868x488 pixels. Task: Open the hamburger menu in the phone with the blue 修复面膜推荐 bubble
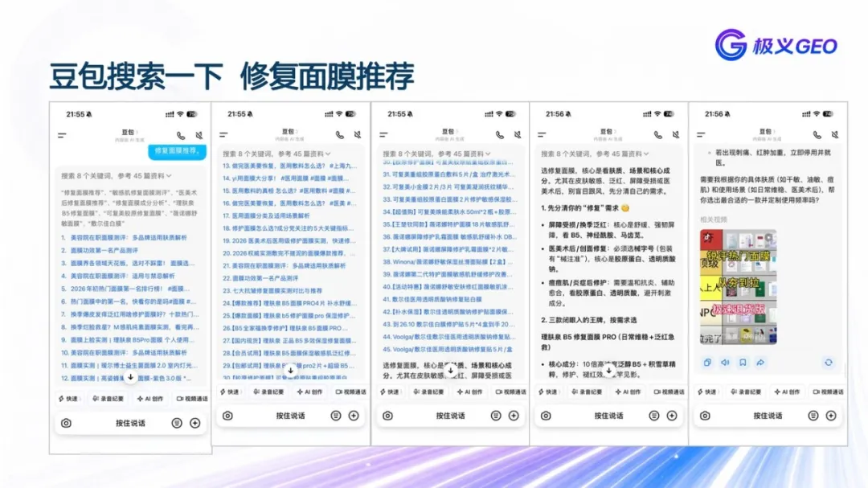(x=62, y=135)
